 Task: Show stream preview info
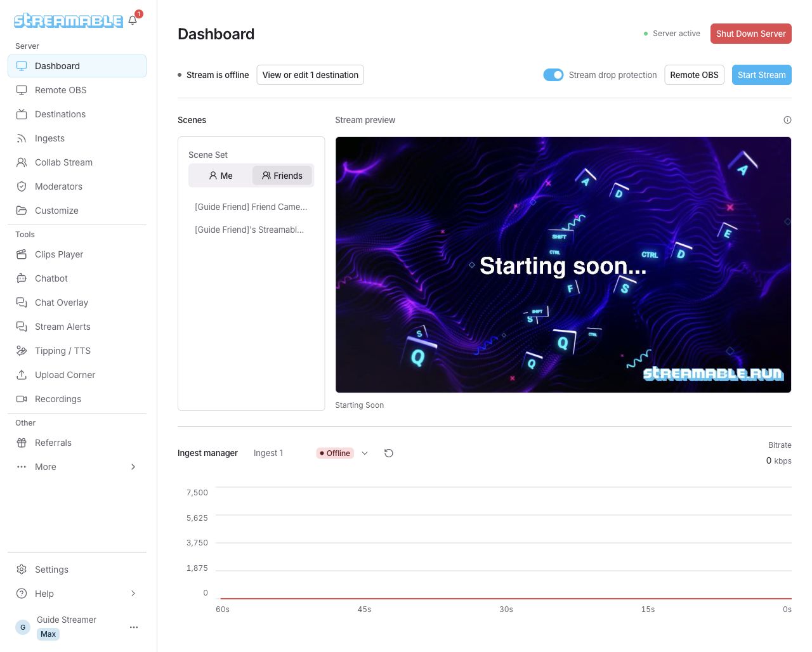pyautogui.click(x=787, y=120)
